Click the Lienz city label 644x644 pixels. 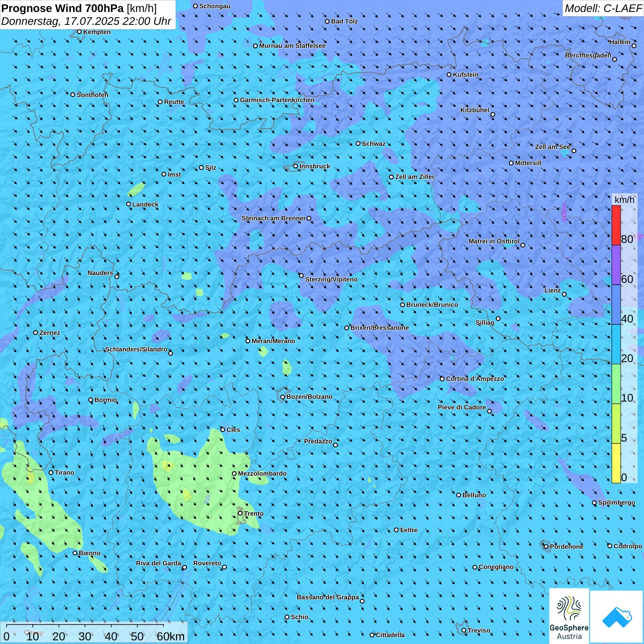pyautogui.click(x=552, y=290)
